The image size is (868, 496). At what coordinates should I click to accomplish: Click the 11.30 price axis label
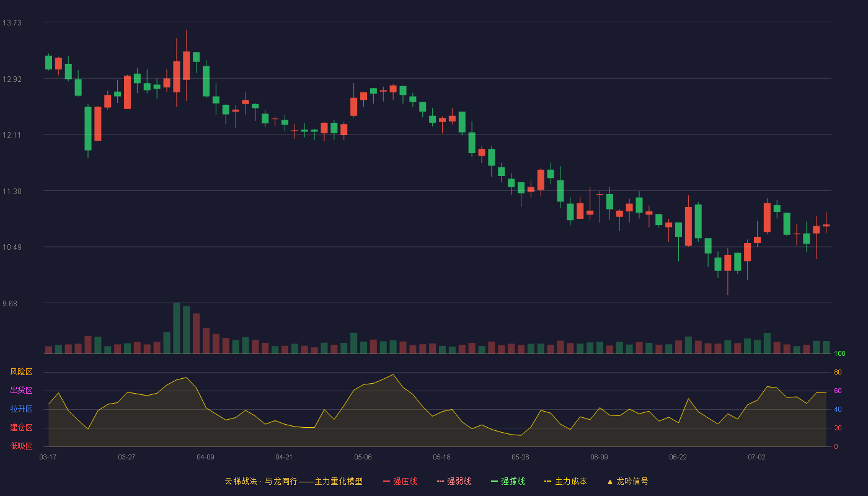click(12, 192)
